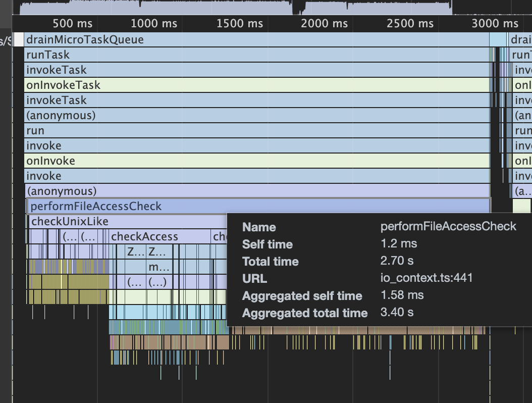Click the 2000 ms ruler mark
The image size is (532, 403).
pos(325,23)
